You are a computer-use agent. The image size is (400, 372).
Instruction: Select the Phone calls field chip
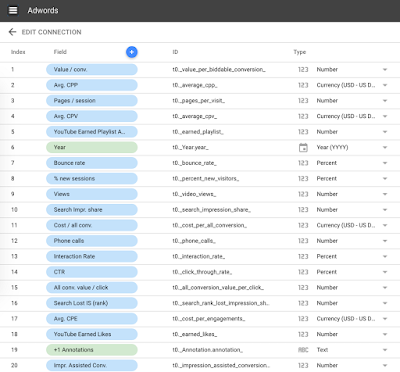(x=92, y=241)
